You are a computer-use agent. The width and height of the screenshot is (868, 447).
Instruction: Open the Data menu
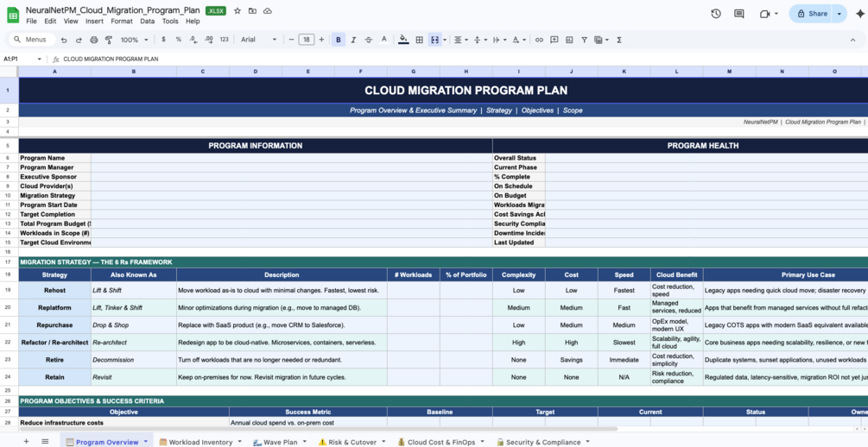point(147,21)
